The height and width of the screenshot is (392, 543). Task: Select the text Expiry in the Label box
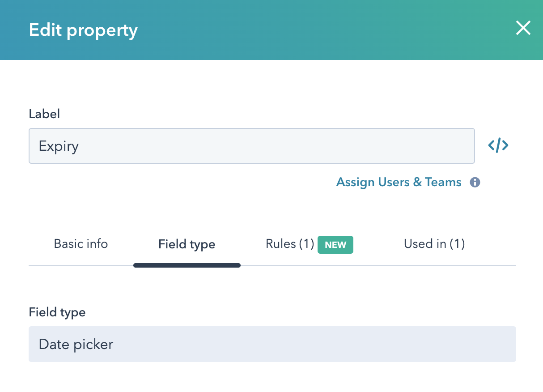coord(59,146)
